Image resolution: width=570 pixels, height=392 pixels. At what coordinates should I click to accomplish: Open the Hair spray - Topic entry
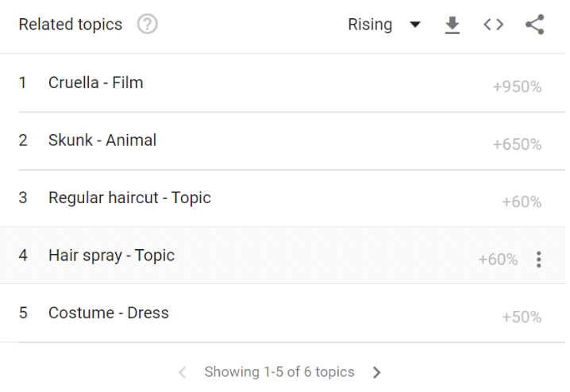(111, 256)
